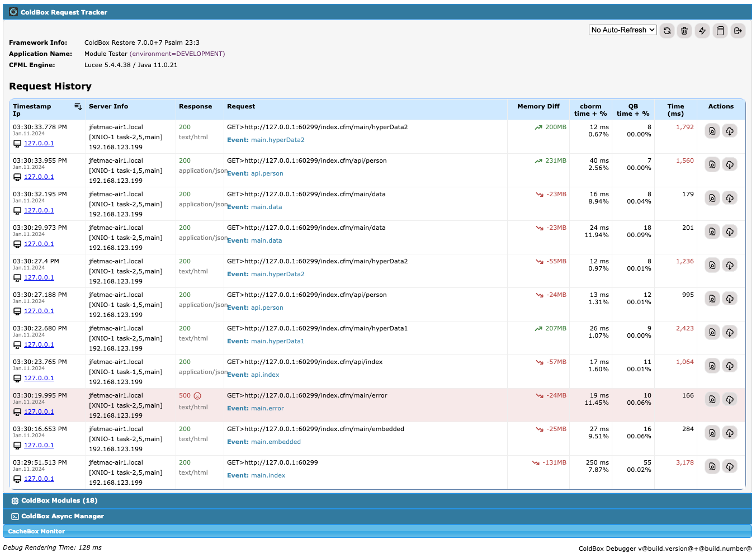
Task: Open request details for 03:30:27.188 PM row
Action: 712,299
